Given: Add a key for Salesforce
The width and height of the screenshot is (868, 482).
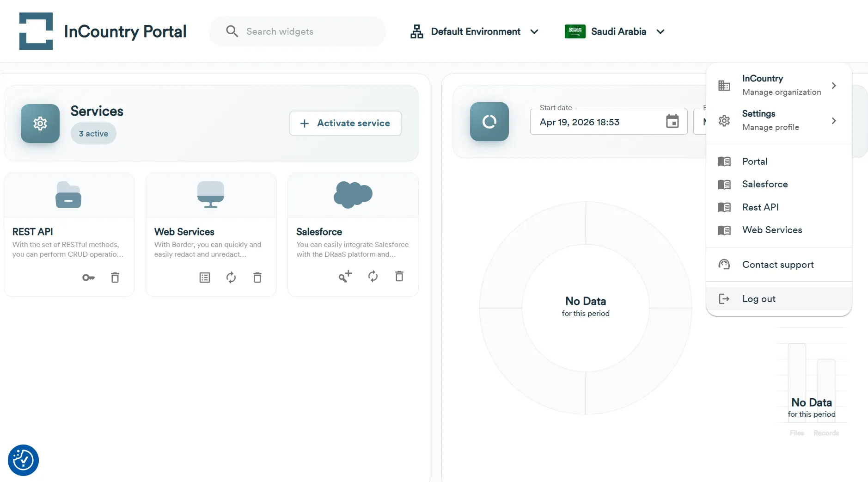Looking at the screenshot, I should [x=345, y=276].
